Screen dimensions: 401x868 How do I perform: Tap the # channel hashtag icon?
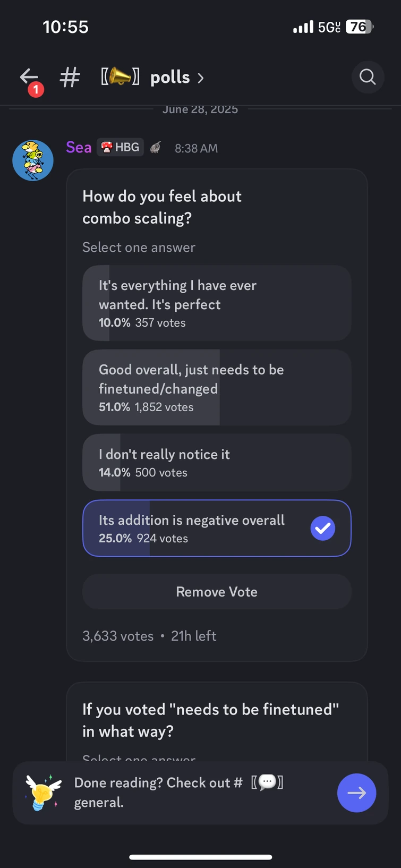[x=70, y=77]
